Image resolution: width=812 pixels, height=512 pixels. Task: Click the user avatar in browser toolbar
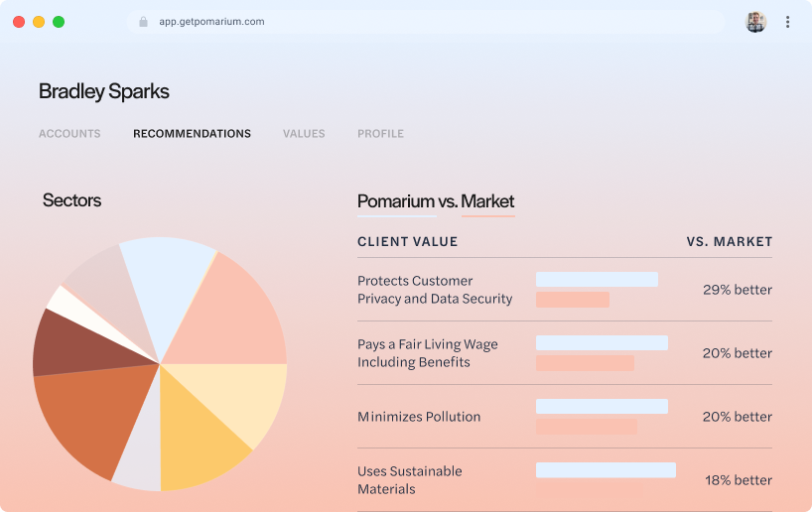[755, 22]
